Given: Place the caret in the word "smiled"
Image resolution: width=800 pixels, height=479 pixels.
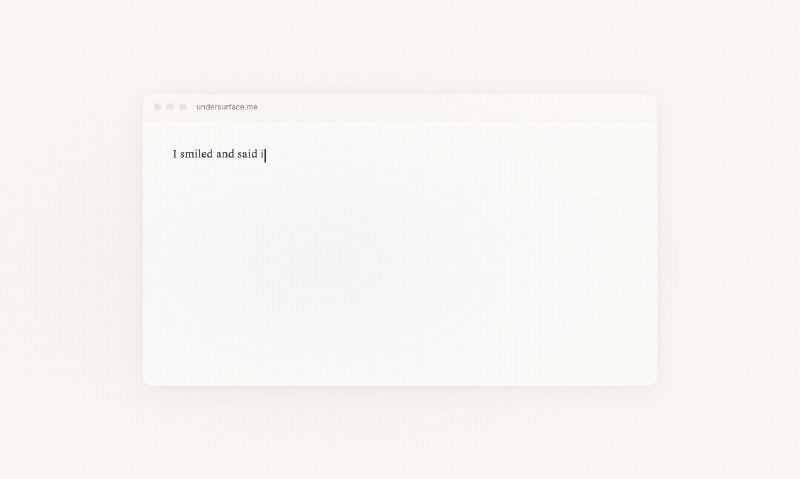Looking at the screenshot, I should [x=196, y=154].
